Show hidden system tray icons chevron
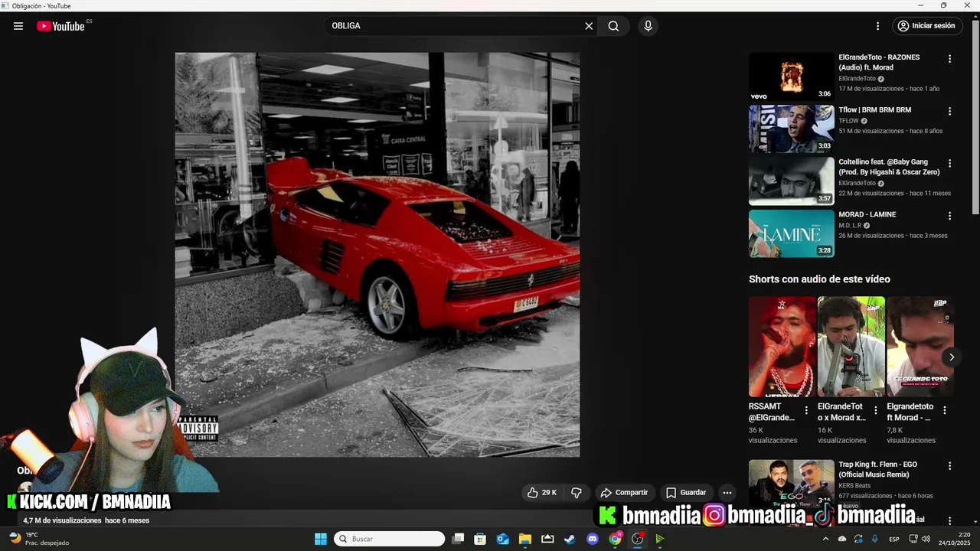980x551 pixels. click(825, 539)
